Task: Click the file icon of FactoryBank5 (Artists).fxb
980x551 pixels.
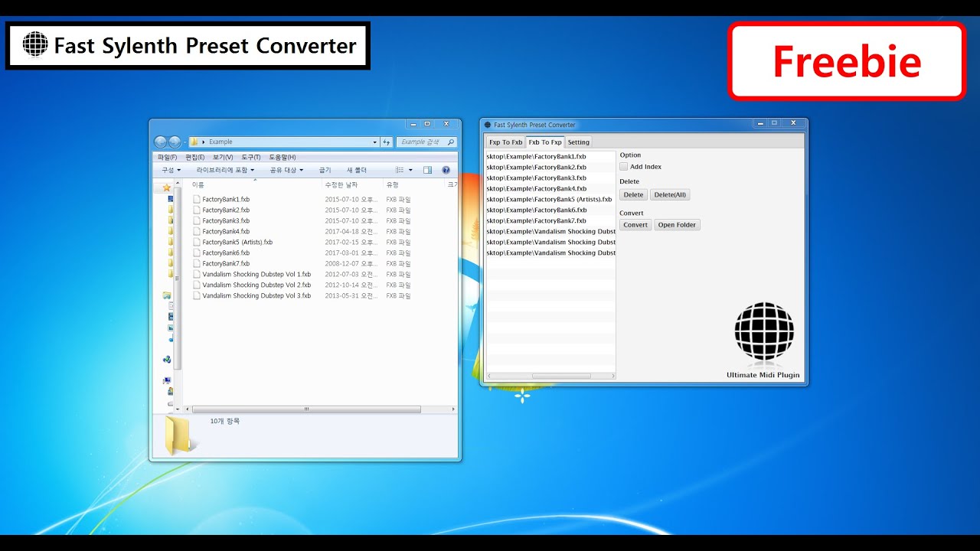Action: [x=197, y=242]
